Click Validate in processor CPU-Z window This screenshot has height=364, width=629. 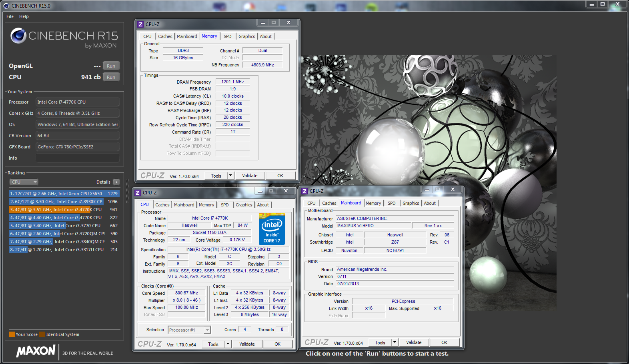(247, 344)
